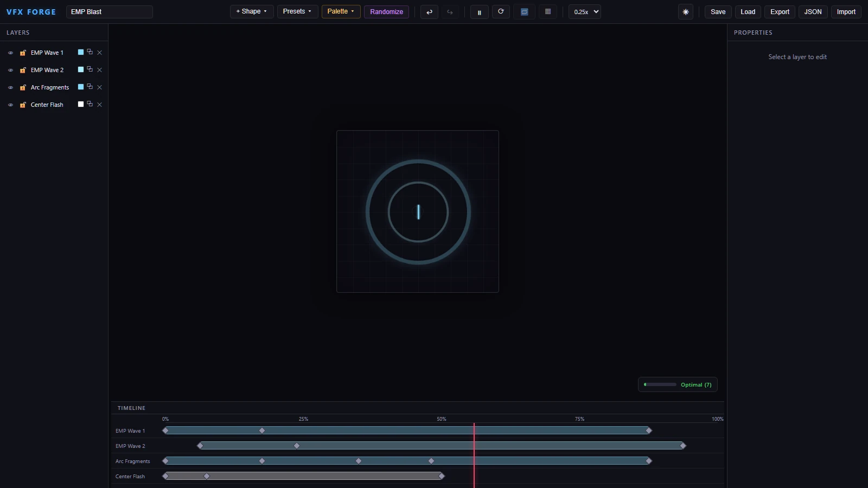The height and width of the screenshot is (488, 868).
Task: Select Center Flash end keyframe
Action: click(442, 476)
